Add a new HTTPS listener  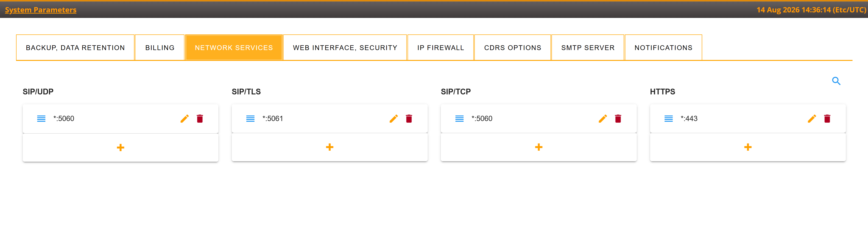coord(748,147)
